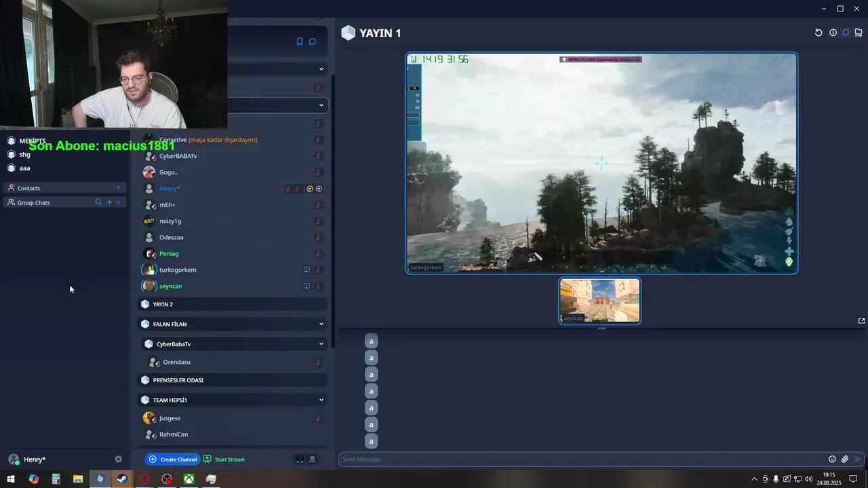The height and width of the screenshot is (488, 868).
Task: Open the file browser folder icon
Action: click(859, 33)
